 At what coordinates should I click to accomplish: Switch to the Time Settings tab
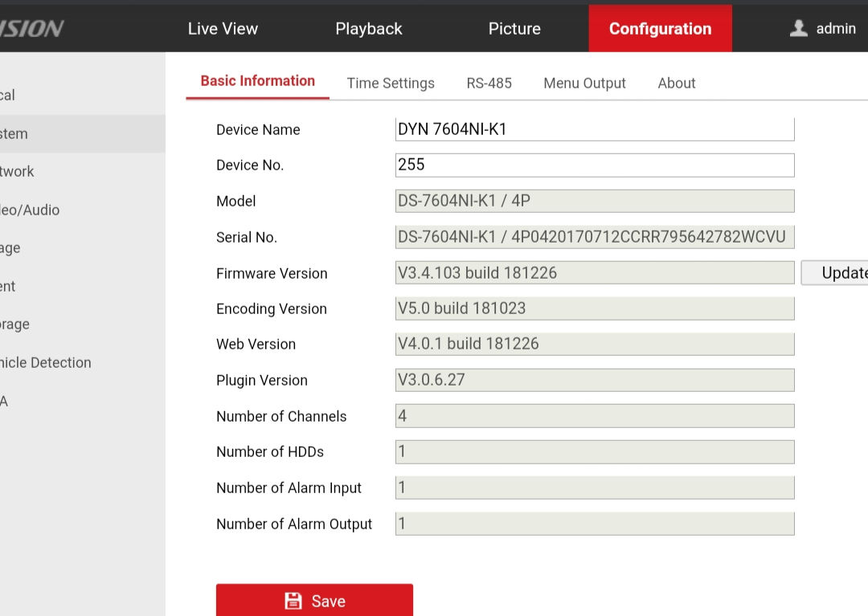[x=391, y=83]
